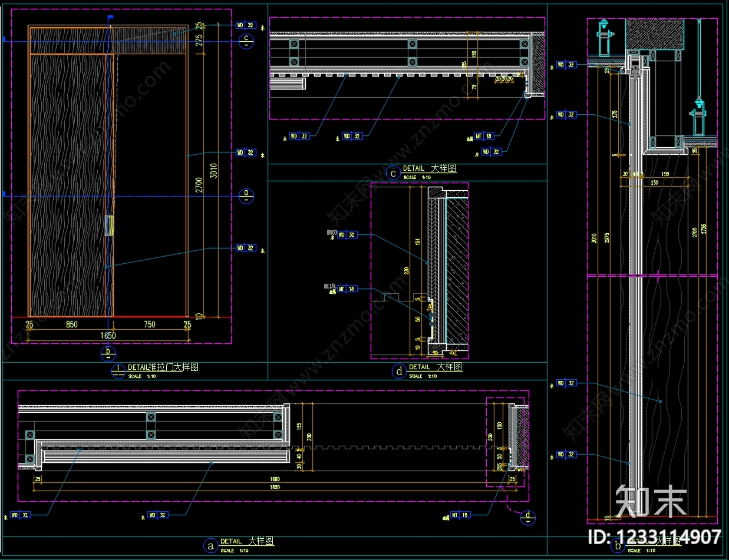Viewport: 729px width, 560px height.
Task: Click the 1650 width dimension under the door elevation
Action: coord(108,336)
